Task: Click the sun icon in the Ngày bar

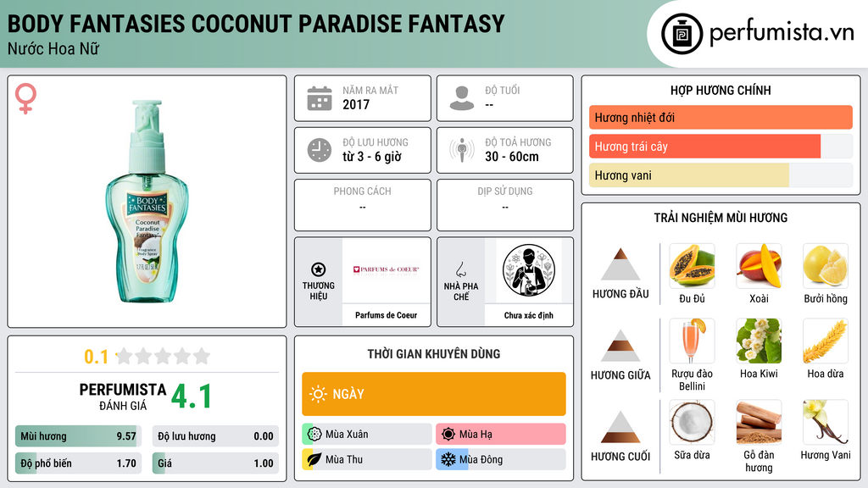Action: [318, 394]
